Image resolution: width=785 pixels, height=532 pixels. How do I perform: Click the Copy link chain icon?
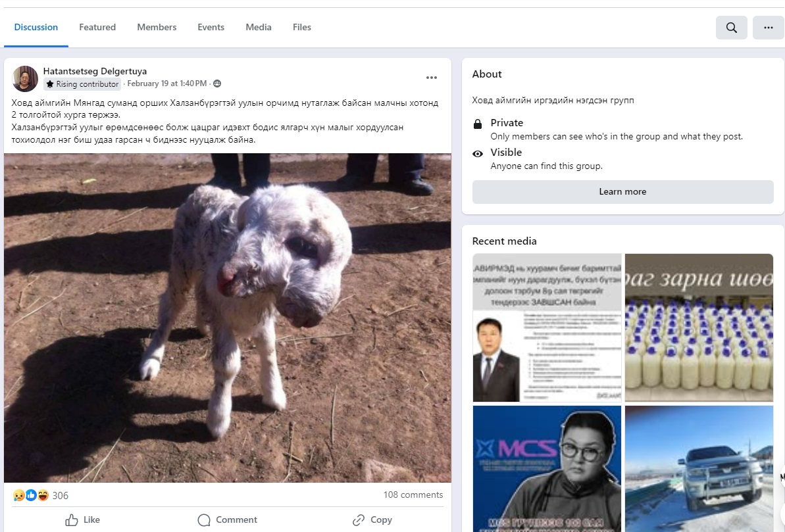point(359,520)
